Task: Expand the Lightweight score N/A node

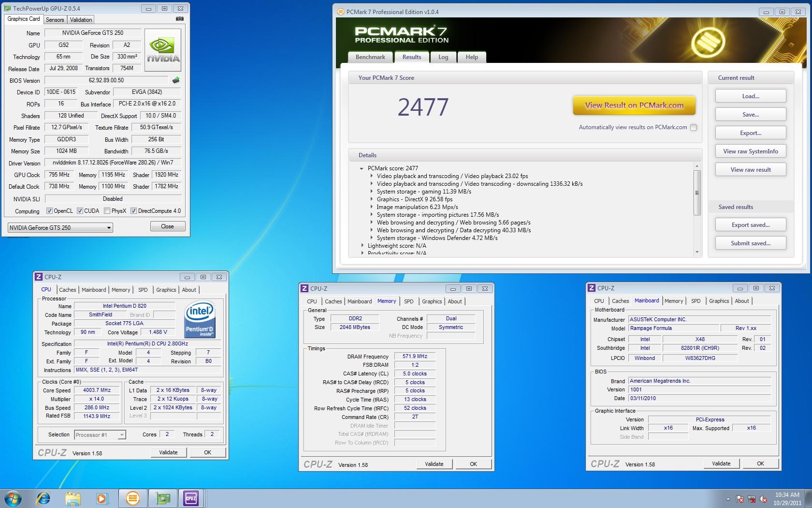Action: [362, 246]
